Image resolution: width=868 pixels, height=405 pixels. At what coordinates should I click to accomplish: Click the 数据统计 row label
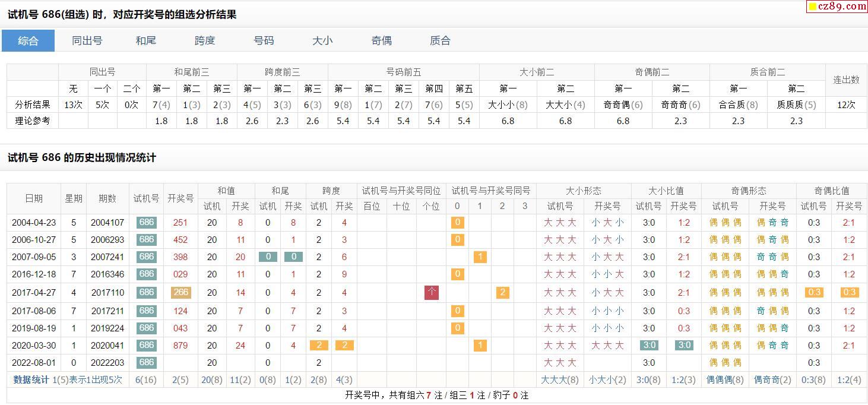(31, 379)
